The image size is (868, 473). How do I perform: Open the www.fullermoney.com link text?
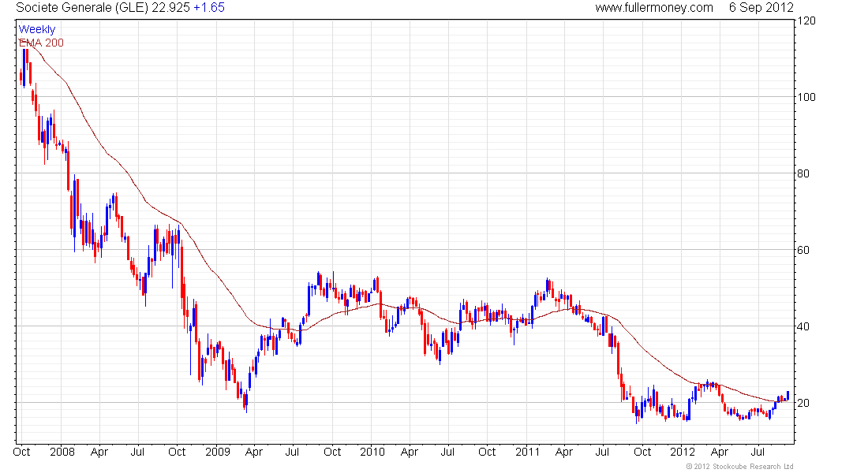coord(654,8)
